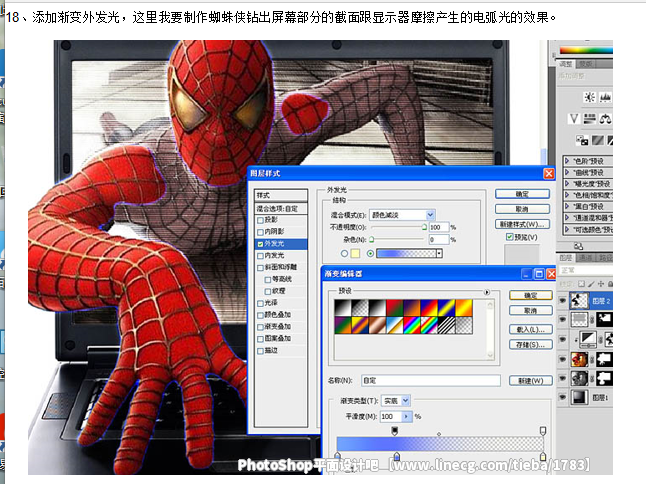646x484 pixels.
Task: Switch to the 蒙版 masks tab
Action: pos(585,64)
